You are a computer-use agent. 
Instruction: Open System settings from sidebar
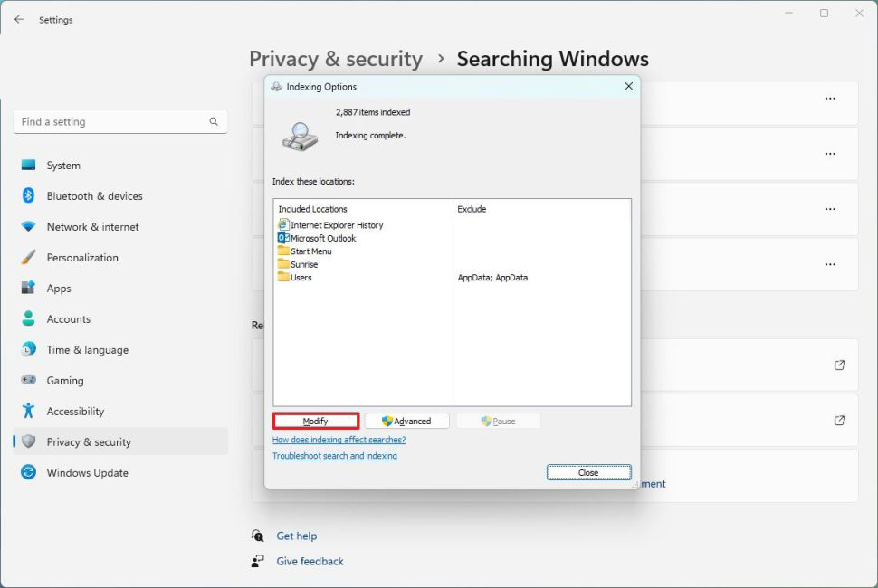click(63, 166)
